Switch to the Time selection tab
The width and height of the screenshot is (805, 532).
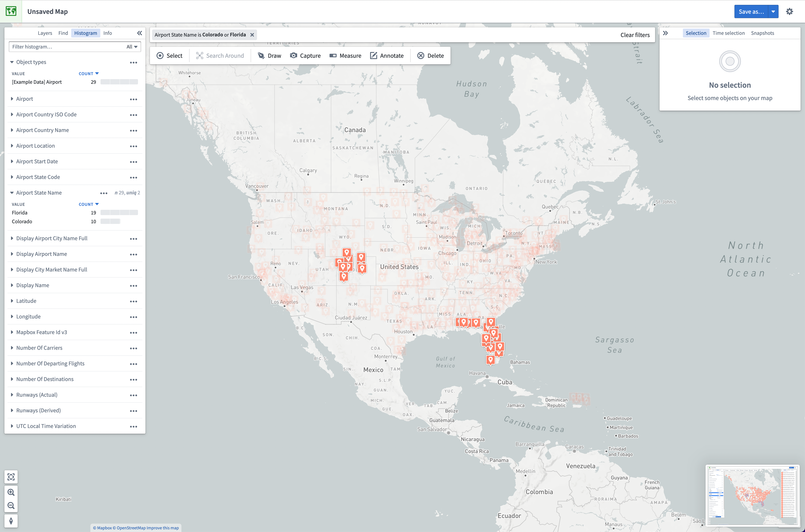click(x=729, y=33)
